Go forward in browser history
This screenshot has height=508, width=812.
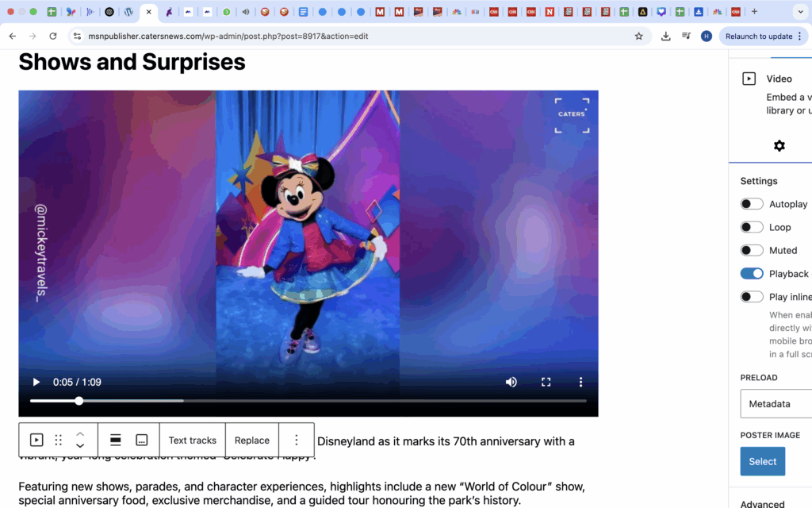(x=33, y=37)
